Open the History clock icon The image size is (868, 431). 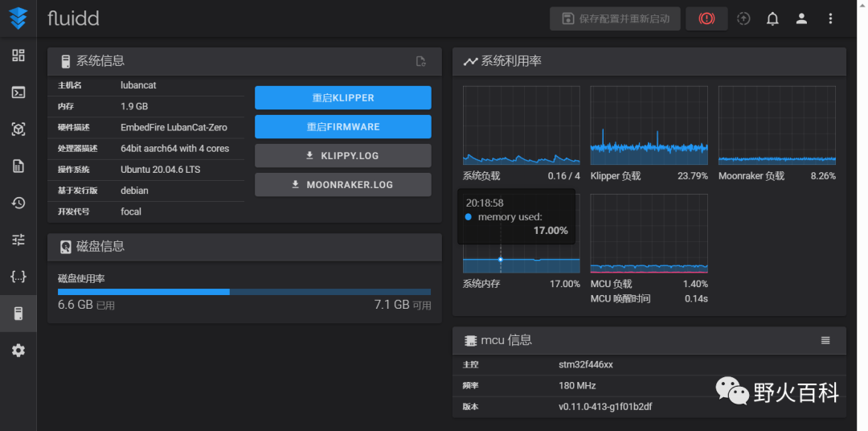18,203
